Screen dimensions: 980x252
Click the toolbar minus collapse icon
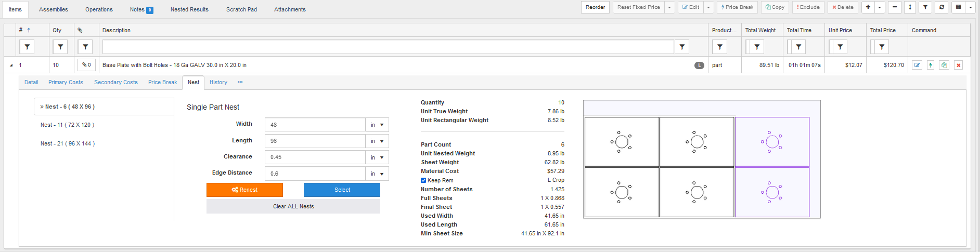pos(895,7)
